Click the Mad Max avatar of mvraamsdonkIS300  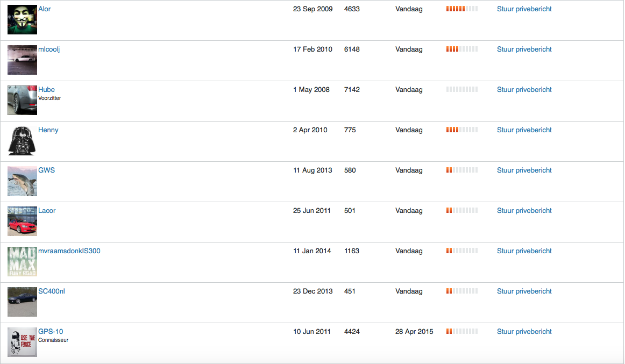point(22,261)
